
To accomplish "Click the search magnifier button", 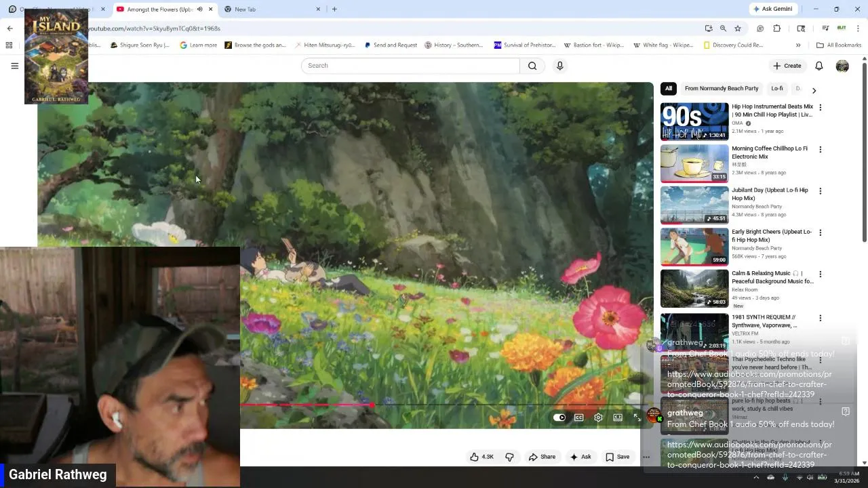I will (532, 66).
